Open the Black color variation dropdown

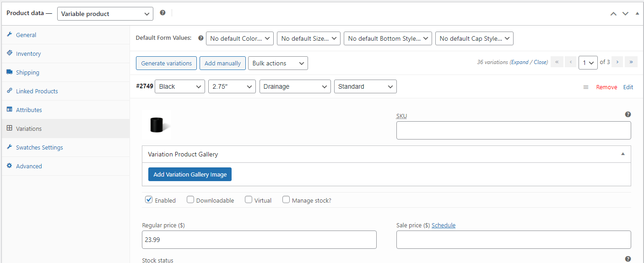tap(180, 86)
